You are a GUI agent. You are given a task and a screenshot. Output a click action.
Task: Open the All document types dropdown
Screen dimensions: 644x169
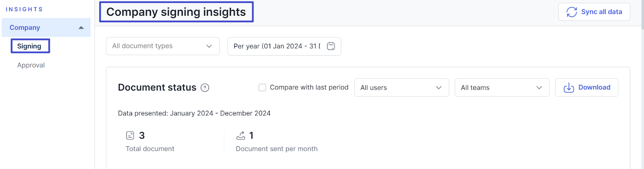[163, 46]
